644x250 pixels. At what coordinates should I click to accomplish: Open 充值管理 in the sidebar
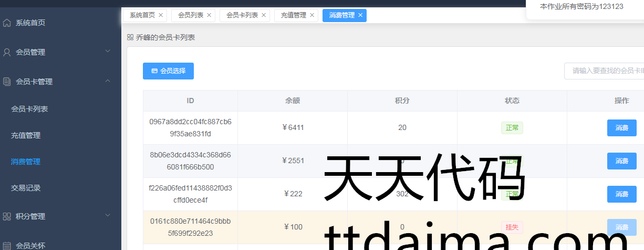coord(26,135)
